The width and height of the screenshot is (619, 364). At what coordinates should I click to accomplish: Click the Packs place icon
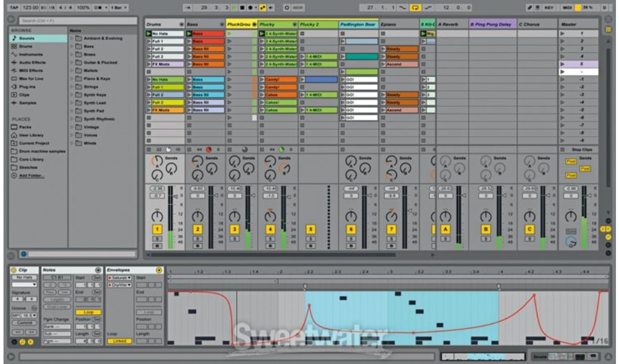14,127
